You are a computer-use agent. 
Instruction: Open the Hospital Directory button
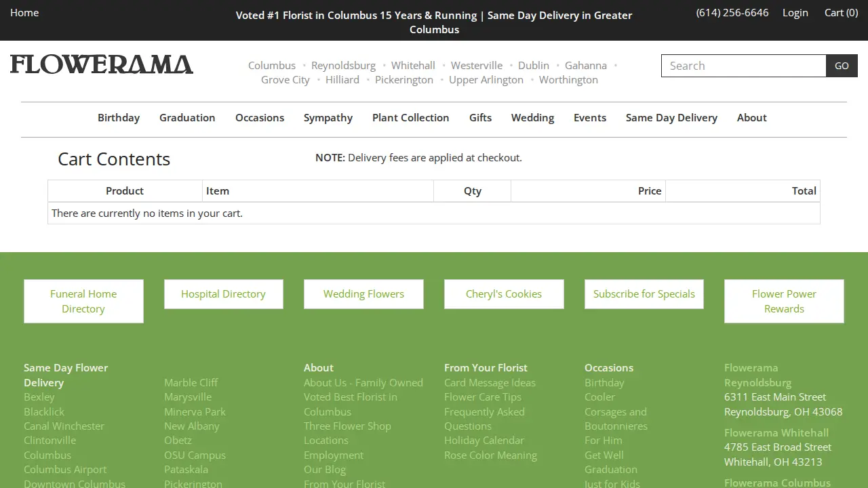coord(223,294)
